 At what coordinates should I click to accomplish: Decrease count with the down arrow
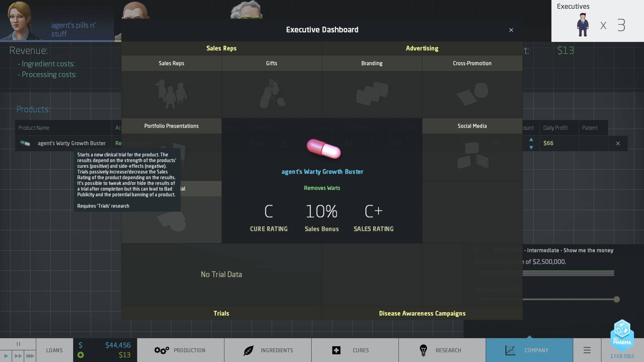tap(531, 147)
